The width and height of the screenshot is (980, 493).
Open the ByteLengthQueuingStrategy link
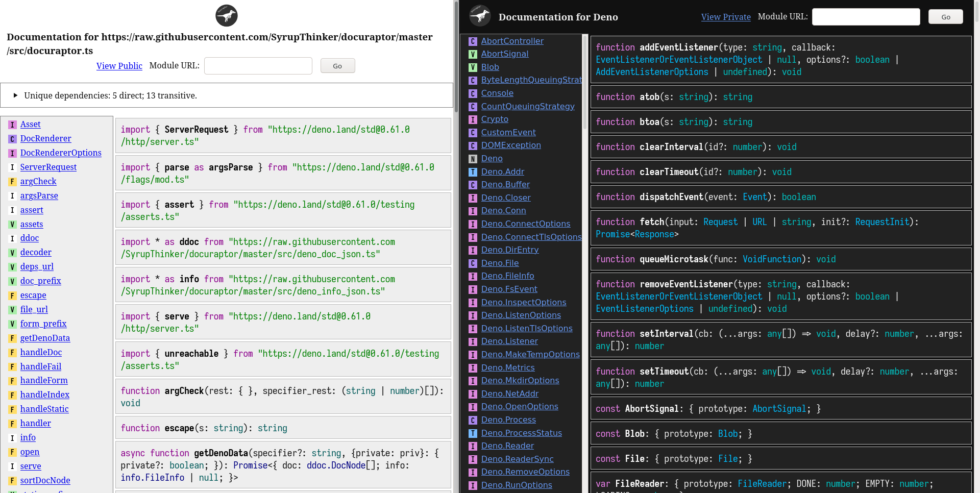pyautogui.click(x=531, y=80)
